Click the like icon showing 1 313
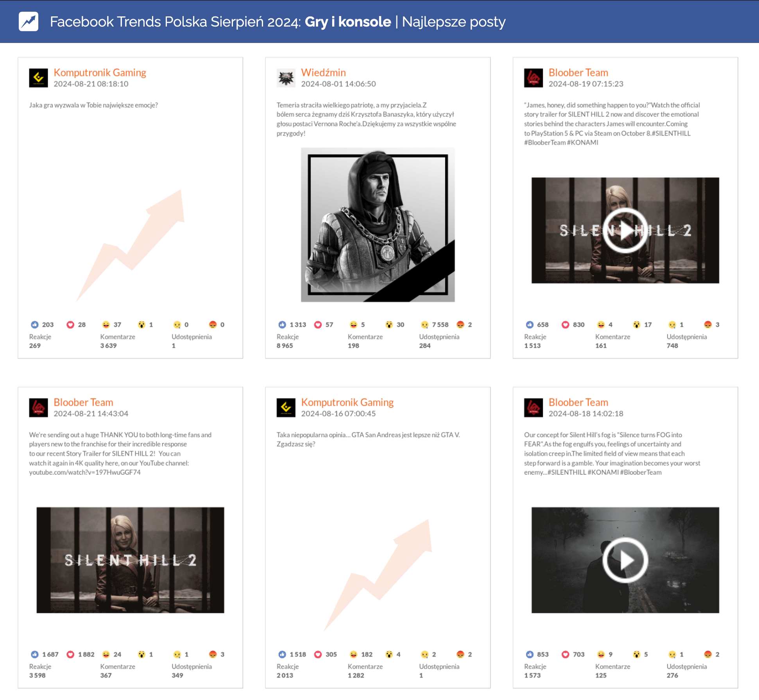Viewport: 759px width, 700px height. tap(282, 325)
